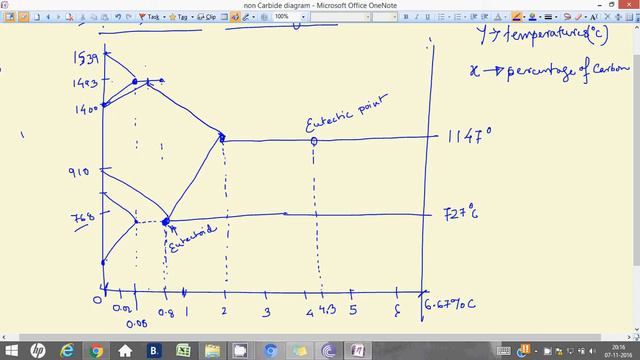Switch to OneNote taskbar icon
The image size is (640, 360).
click(358, 351)
